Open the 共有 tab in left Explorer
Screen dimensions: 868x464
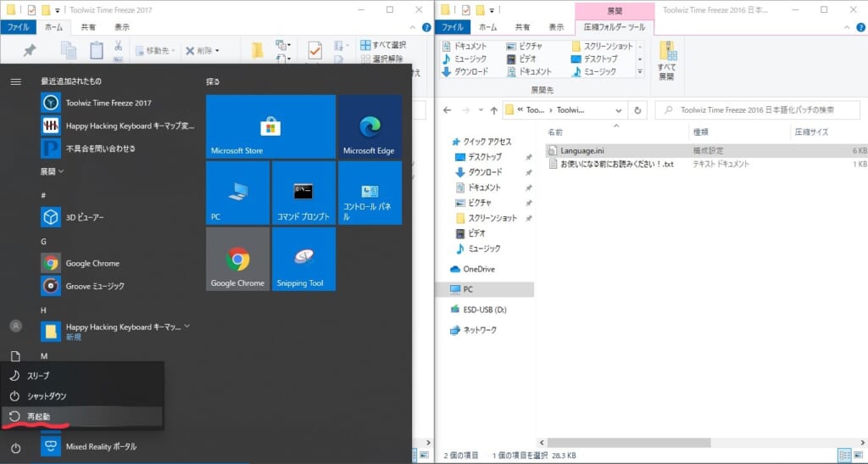88,26
